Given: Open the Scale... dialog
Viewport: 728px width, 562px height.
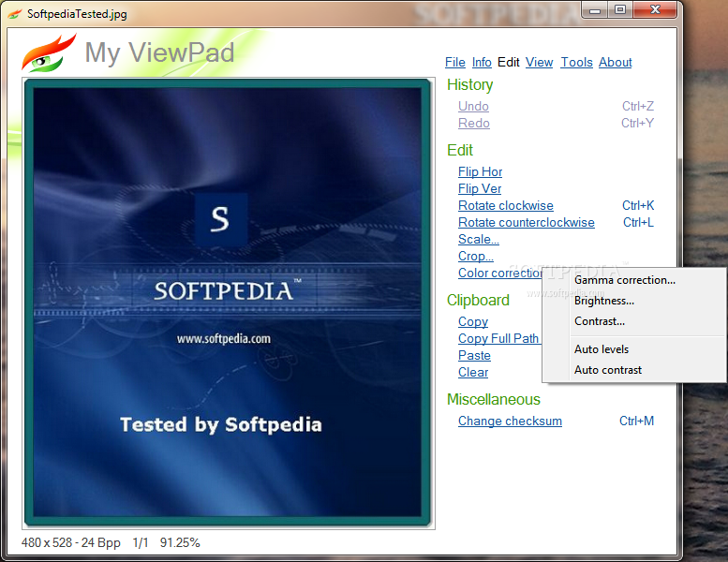Looking at the screenshot, I should tap(479, 240).
